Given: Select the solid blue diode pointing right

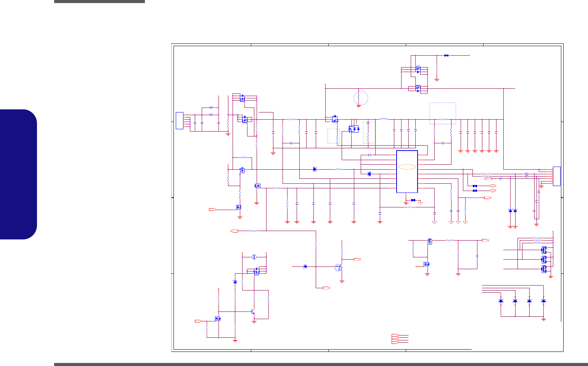Looking at the screenshot, I should coord(315,169).
